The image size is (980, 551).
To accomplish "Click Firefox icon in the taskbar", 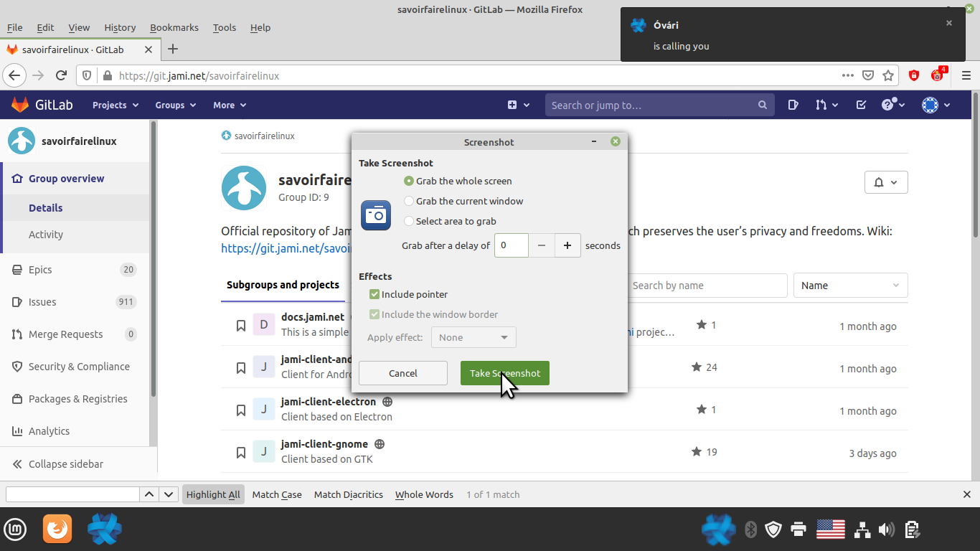I will point(57,529).
